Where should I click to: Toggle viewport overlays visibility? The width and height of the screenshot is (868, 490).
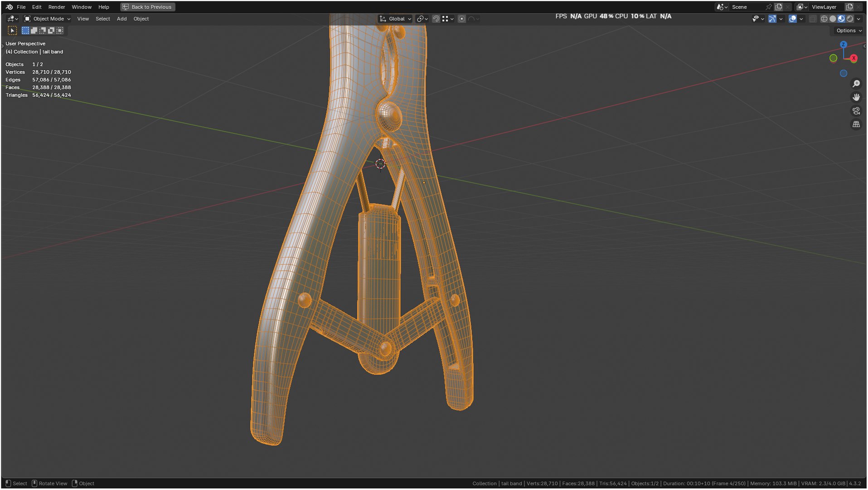coord(792,19)
